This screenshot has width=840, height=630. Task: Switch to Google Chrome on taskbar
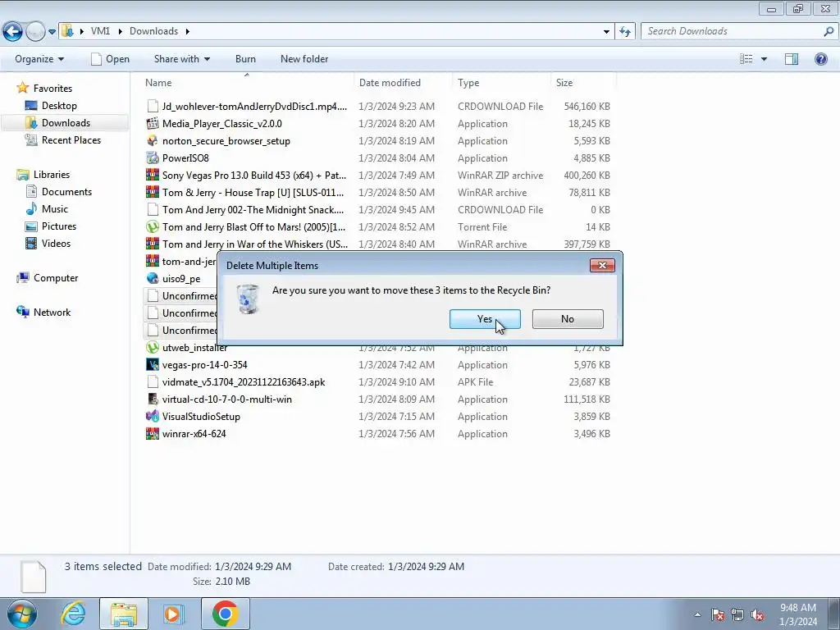point(225,614)
